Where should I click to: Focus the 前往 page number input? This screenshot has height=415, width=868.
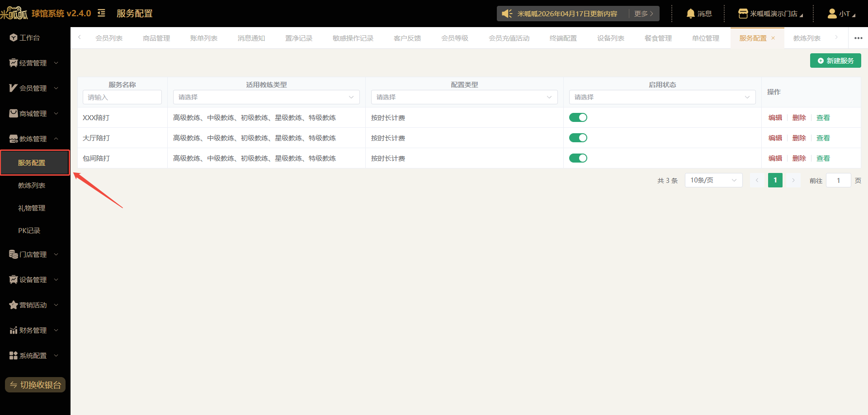pyautogui.click(x=838, y=180)
